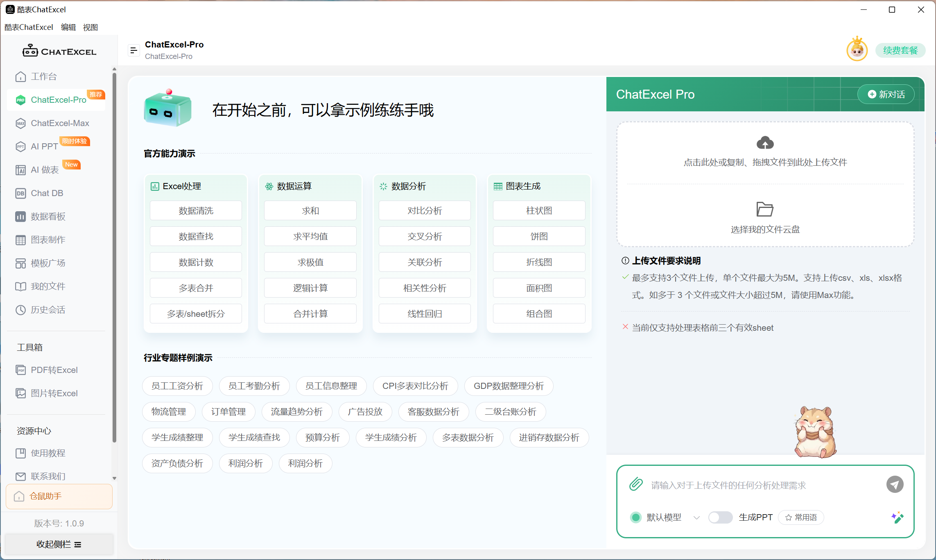The height and width of the screenshot is (560, 936).
Task: Select the AI 做表 tool
Action: pos(43,169)
